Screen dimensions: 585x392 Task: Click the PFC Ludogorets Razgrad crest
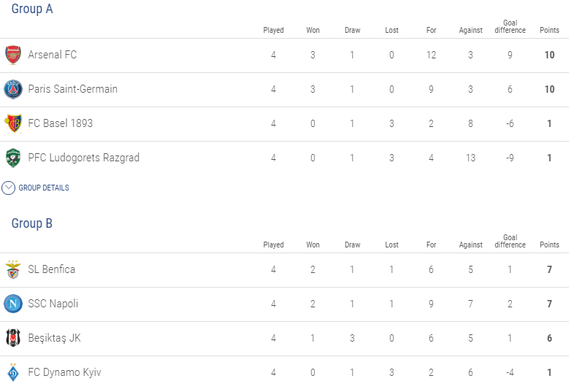13,158
